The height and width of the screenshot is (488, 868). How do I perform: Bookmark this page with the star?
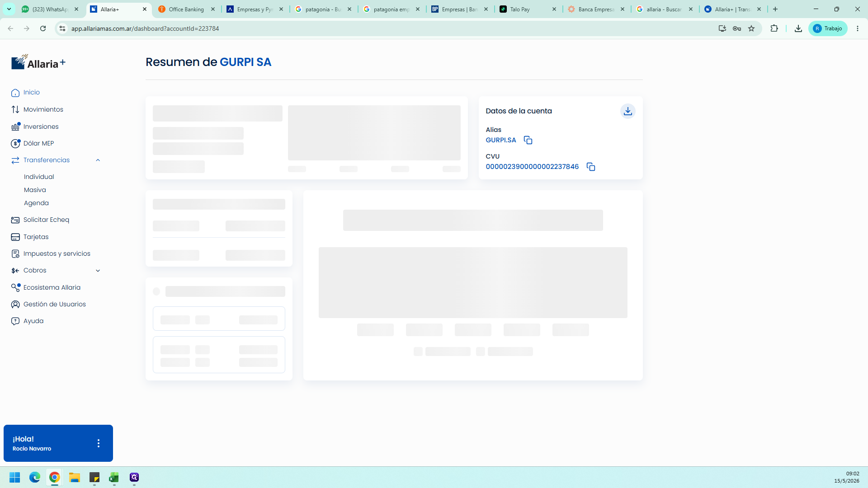coord(751,28)
